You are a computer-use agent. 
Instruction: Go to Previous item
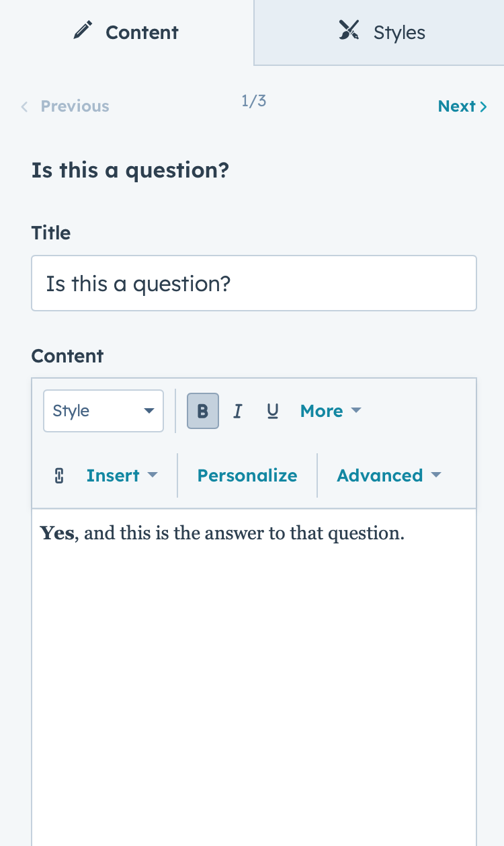click(65, 106)
